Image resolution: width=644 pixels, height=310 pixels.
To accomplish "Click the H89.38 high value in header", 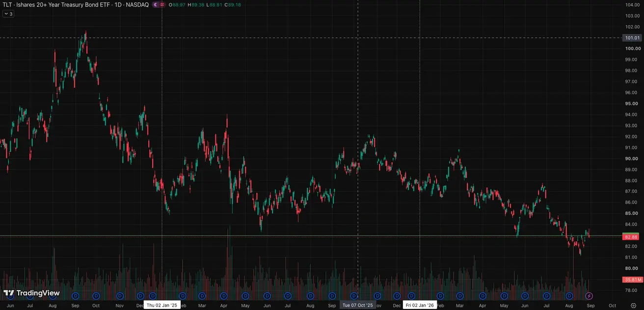I will [196, 4].
